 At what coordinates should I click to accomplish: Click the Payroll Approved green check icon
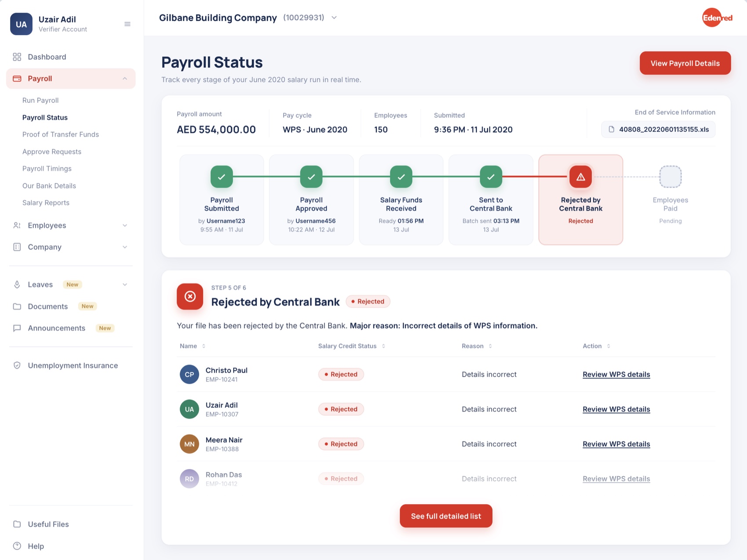click(x=311, y=177)
